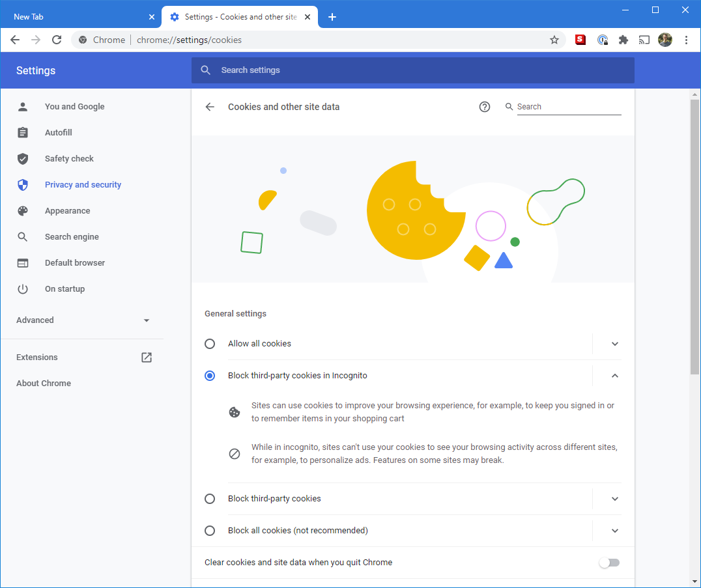Open Appearance settings in the sidebar
701x588 pixels.
tap(67, 211)
